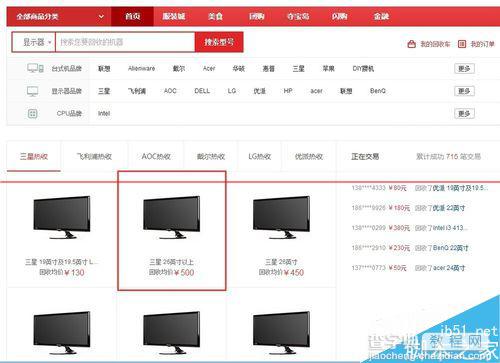Select 苹果 desktop brand
The height and width of the screenshot is (363, 500).
point(328,69)
